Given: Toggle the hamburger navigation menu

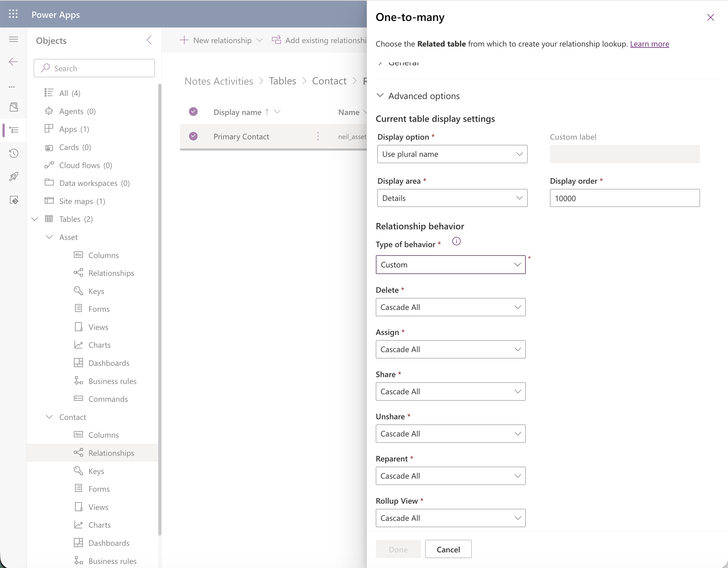Looking at the screenshot, I should [x=13, y=39].
